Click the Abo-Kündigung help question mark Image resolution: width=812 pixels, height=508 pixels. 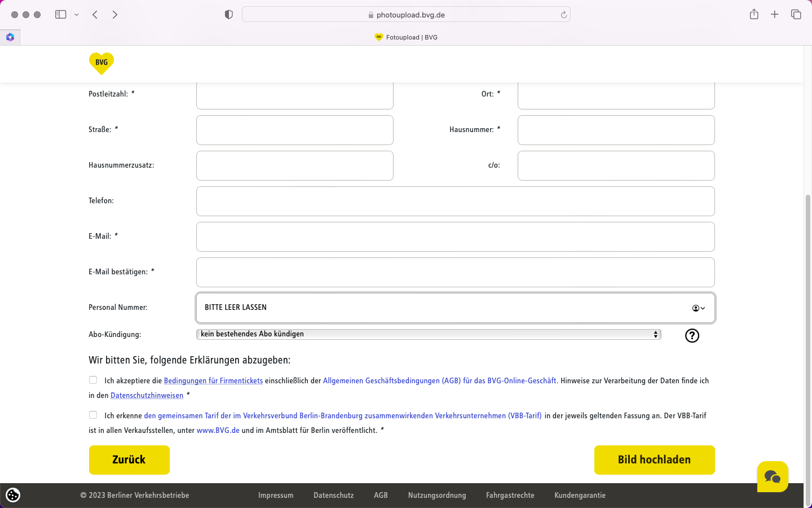692,336
